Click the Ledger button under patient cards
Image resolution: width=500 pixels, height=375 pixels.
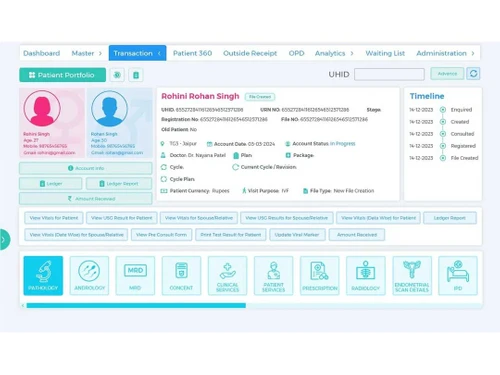pyautogui.click(x=51, y=184)
